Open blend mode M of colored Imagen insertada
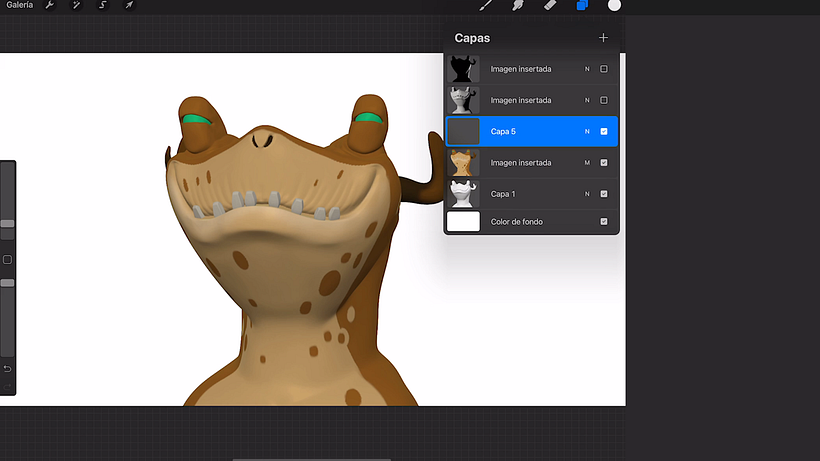The image size is (820, 461). pyautogui.click(x=587, y=163)
